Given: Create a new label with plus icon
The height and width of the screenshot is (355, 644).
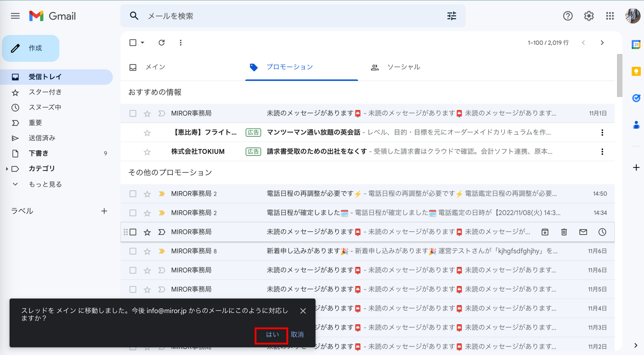Looking at the screenshot, I should tap(104, 211).
